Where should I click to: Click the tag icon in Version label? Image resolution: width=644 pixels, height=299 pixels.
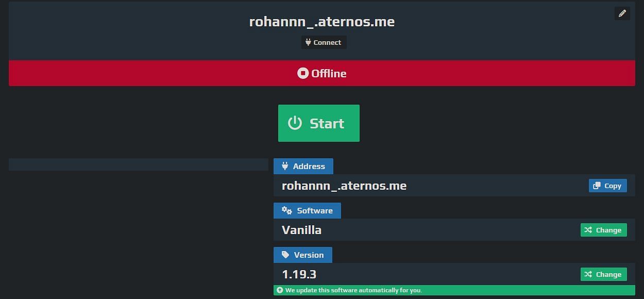pyautogui.click(x=285, y=255)
